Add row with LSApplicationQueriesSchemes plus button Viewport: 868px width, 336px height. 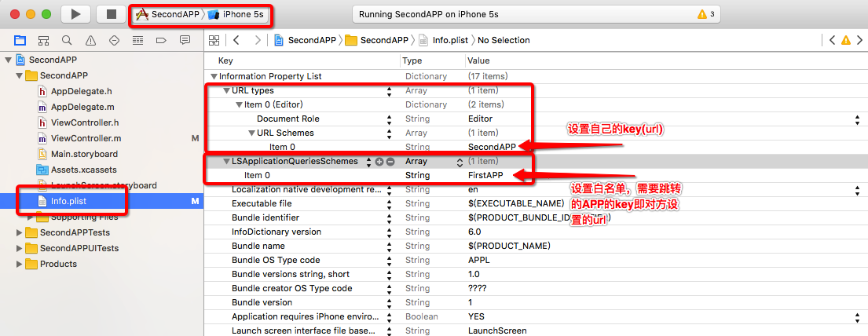(x=379, y=162)
